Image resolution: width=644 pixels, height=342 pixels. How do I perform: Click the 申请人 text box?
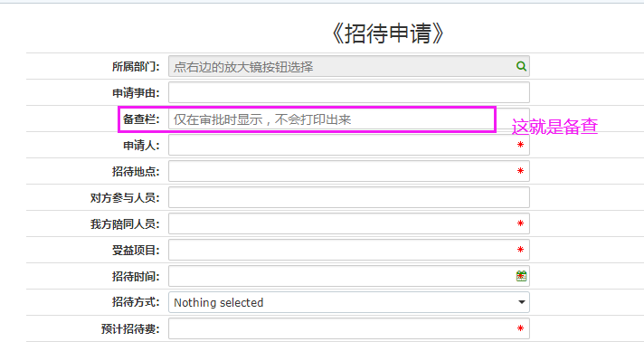tap(349, 145)
